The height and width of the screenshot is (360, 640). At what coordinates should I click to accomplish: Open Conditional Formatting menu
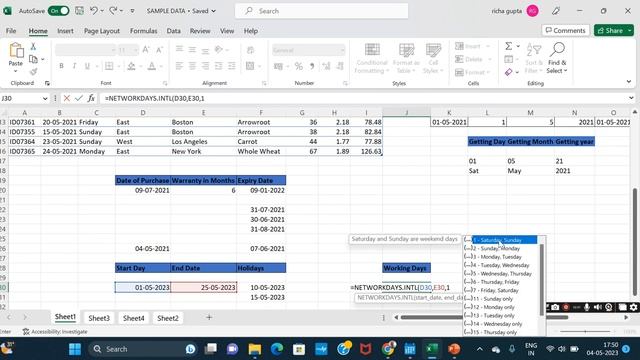pyautogui.click(x=371, y=58)
